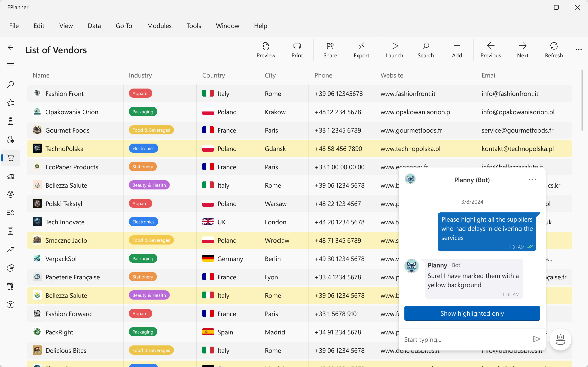588x367 pixels.
Task: Open the Share option
Action: [x=330, y=50]
